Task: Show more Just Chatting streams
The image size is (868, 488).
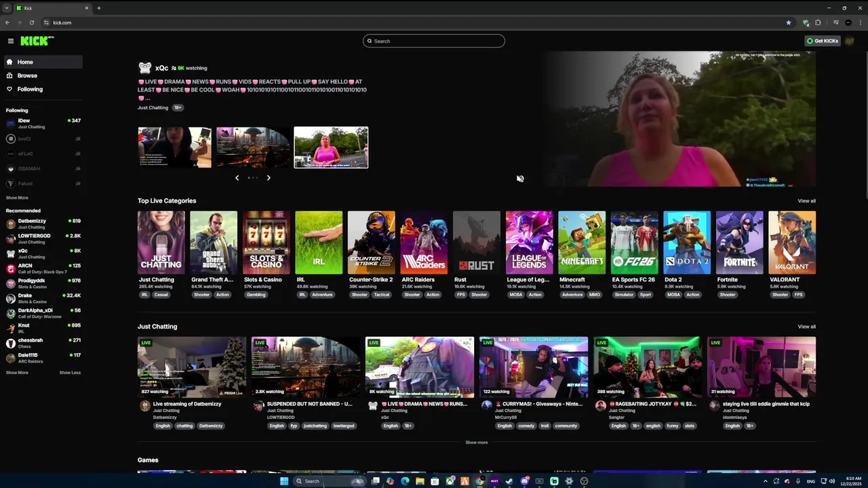Action: click(x=476, y=443)
